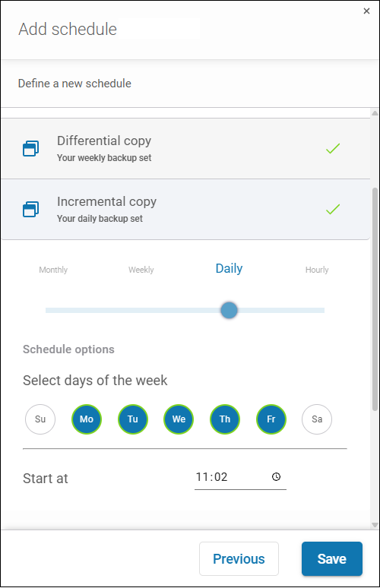Click the 'Start at' label
The image size is (380, 588).
coord(46,479)
